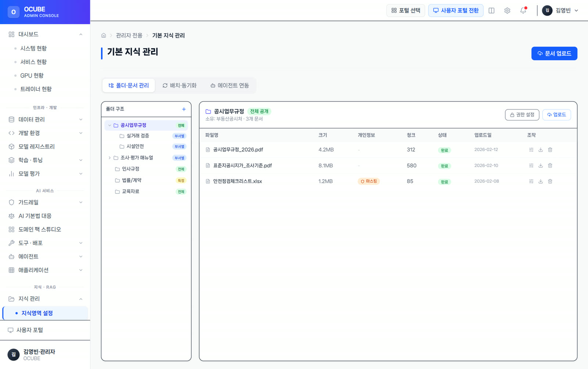The height and width of the screenshot is (369, 588).
Task: Expand the 에이전트 sidebar section
Action: (81, 257)
